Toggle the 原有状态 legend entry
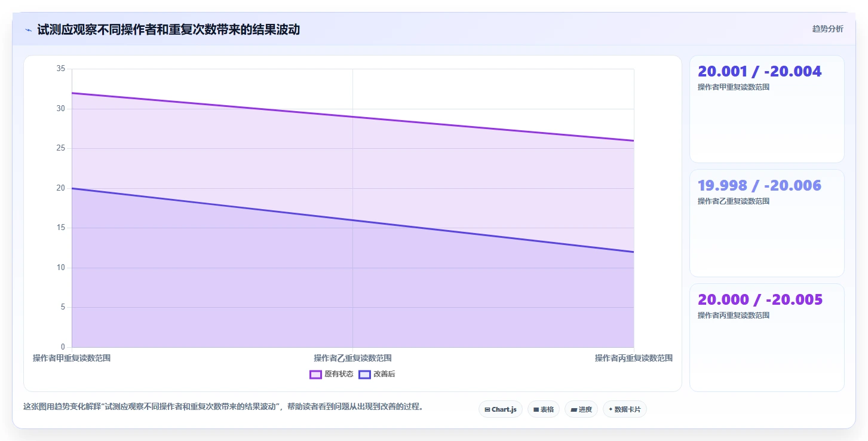 (332, 374)
